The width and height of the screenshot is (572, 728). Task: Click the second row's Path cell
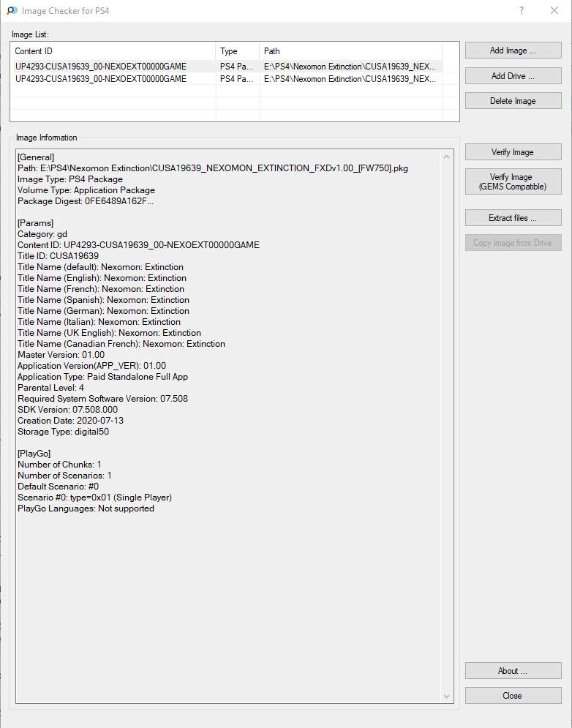(x=350, y=79)
